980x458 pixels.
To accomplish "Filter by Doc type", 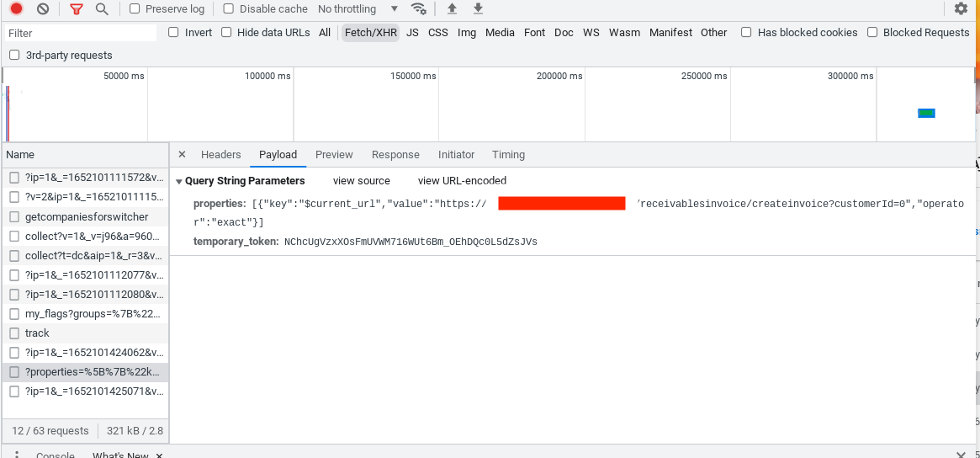I will click(564, 33).
